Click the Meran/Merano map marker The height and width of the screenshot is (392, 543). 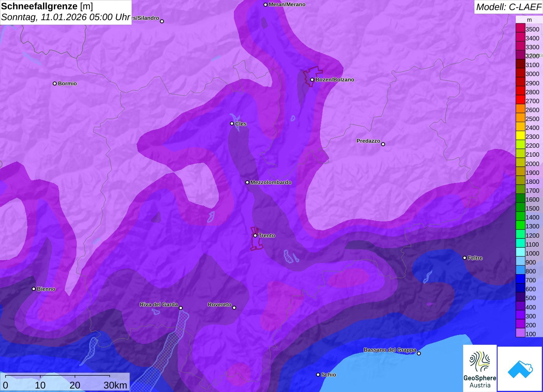tap(265, 5)
